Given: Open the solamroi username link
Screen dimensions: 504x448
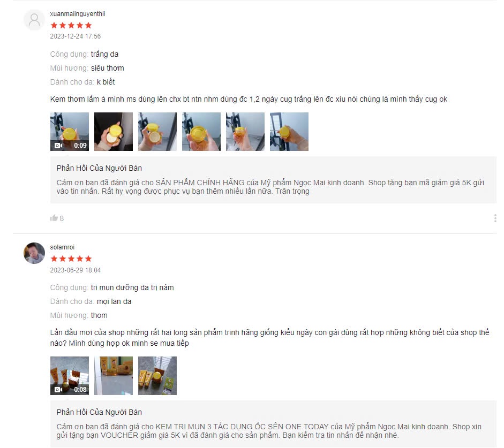Looking at the screenshot, I should click(62, 247).
